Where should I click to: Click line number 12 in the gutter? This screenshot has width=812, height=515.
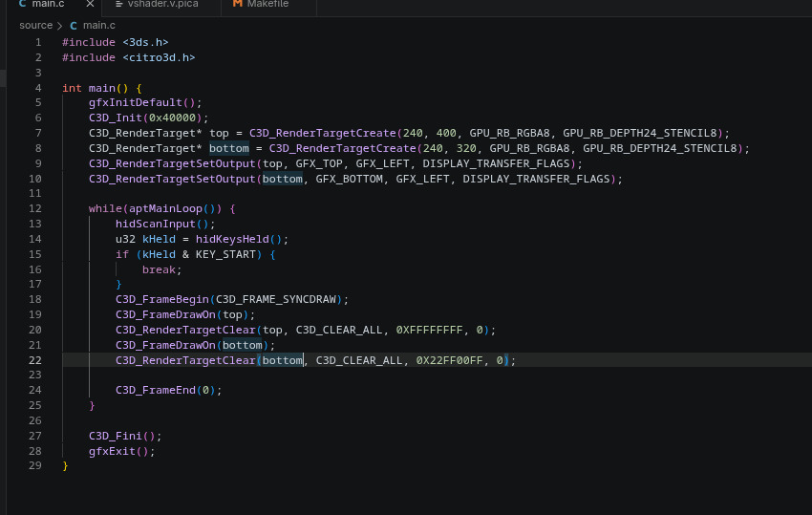click(x=34, y=209)
